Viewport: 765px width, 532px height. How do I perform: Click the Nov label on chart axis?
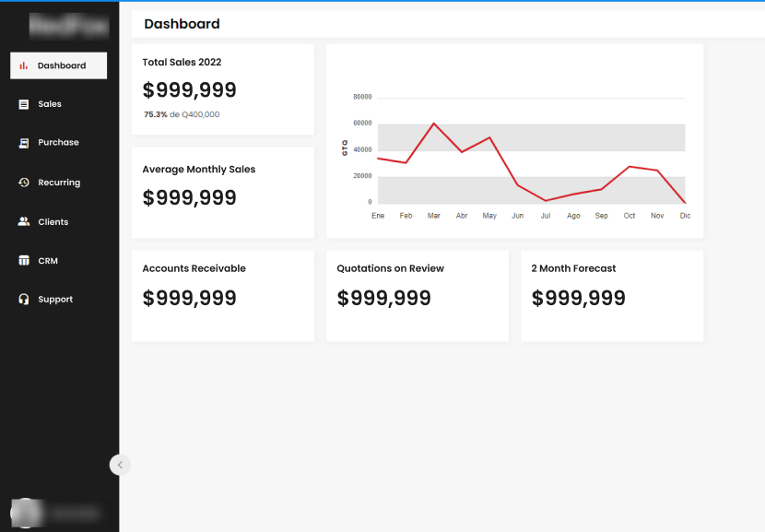(657, 216)
